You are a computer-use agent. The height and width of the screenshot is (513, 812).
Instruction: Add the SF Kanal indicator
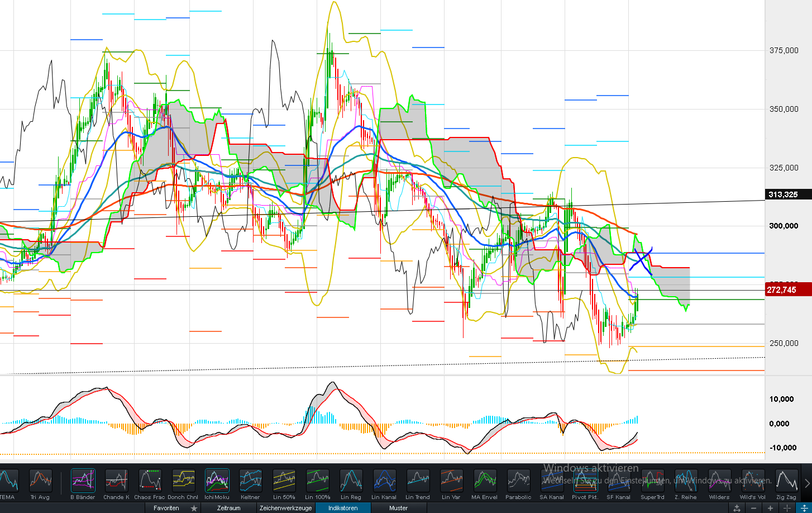click(x=619, y=484)
